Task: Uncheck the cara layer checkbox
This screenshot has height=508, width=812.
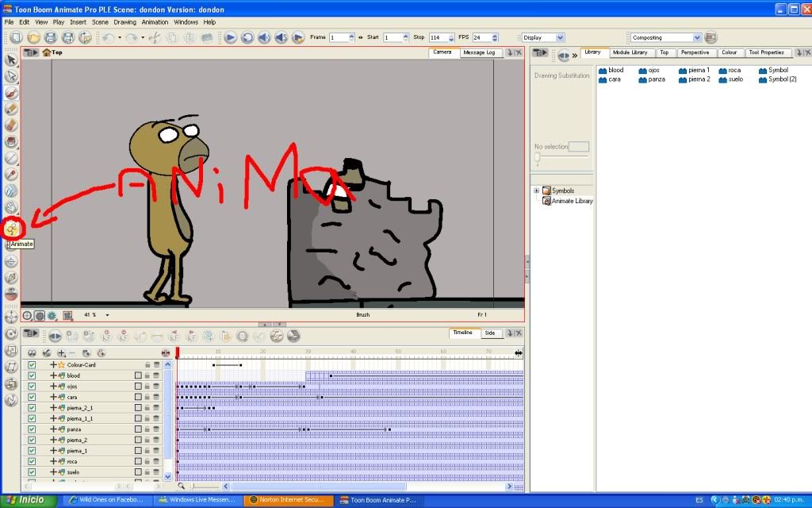Action: coord(32,397)
